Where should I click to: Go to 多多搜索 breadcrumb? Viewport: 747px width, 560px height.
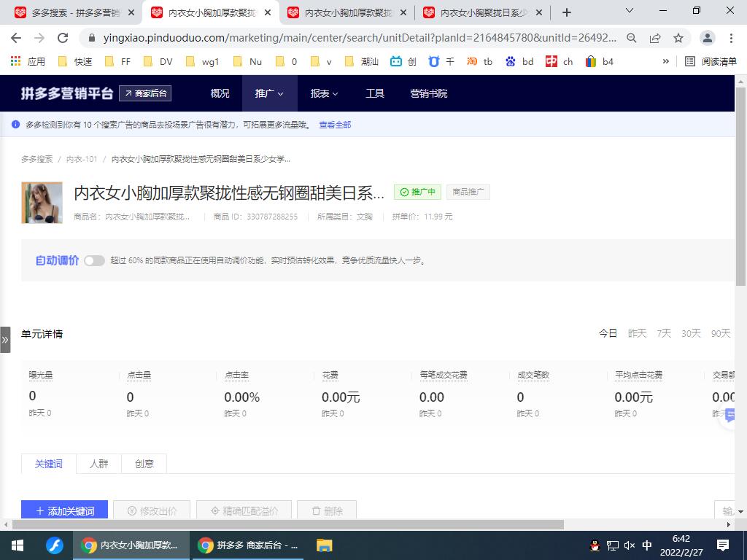[x=36, y=159]
